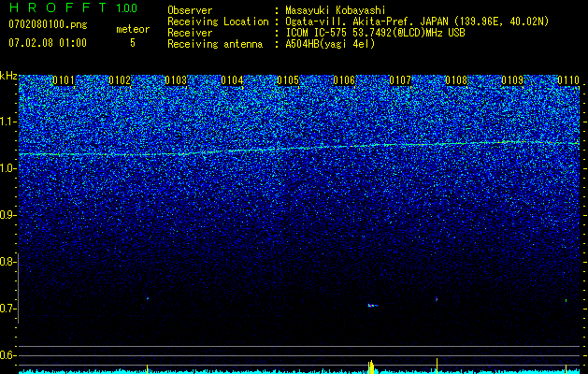
Task: Click the 1.1 kHz axis label
Action: click(7, 122)
